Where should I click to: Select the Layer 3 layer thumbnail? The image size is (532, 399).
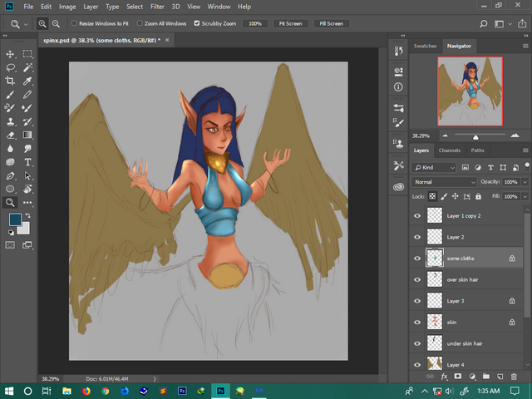(434, 301)
